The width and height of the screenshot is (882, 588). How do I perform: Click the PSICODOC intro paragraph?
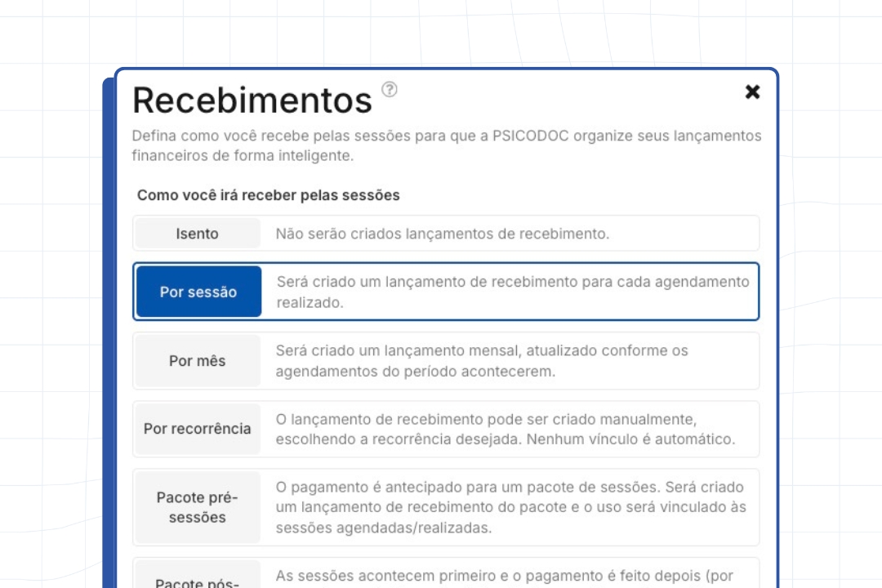coord(446,145)
